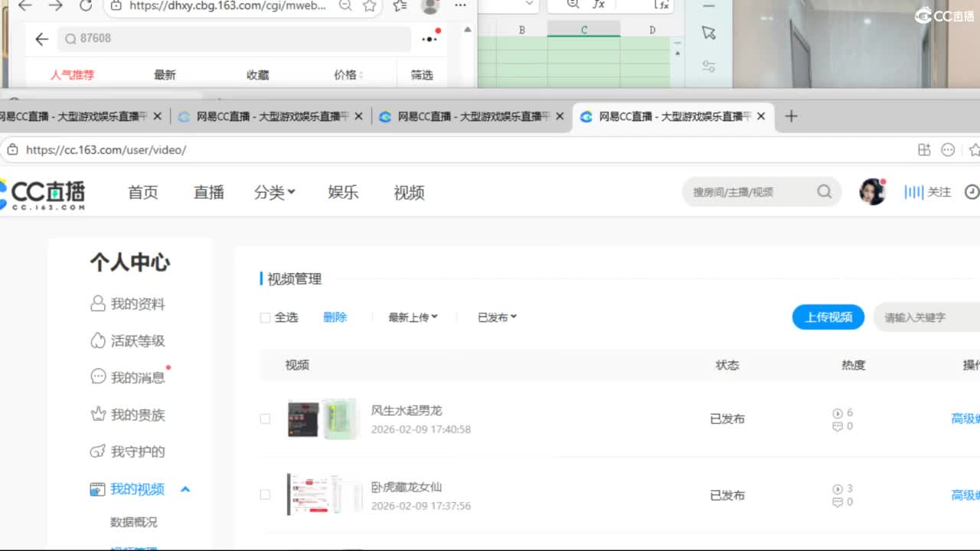
Task: Click the back arrow beside 87608 search
Action: point(42,39)
